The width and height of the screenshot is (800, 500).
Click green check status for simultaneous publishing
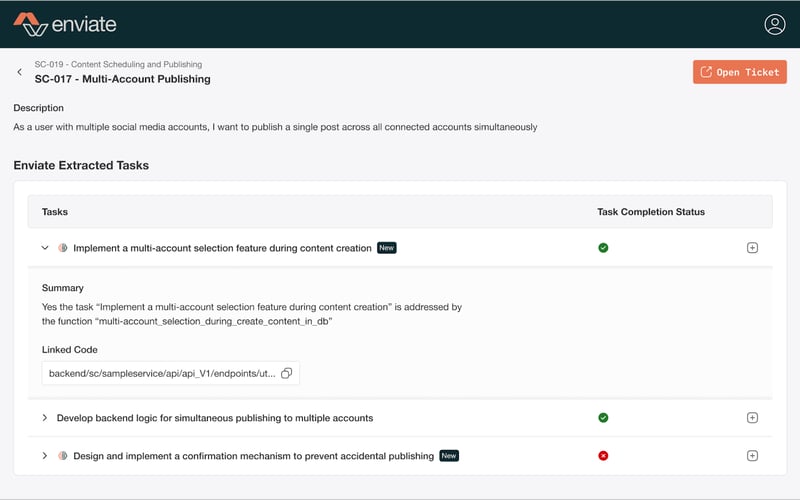pos(603,418)
